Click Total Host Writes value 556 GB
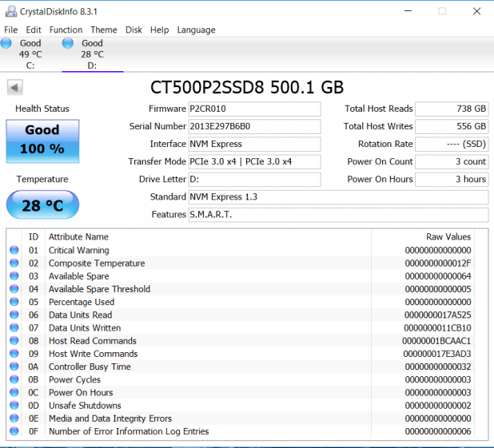The height and width of the screenshot is (448, 494). coord(452,126)
